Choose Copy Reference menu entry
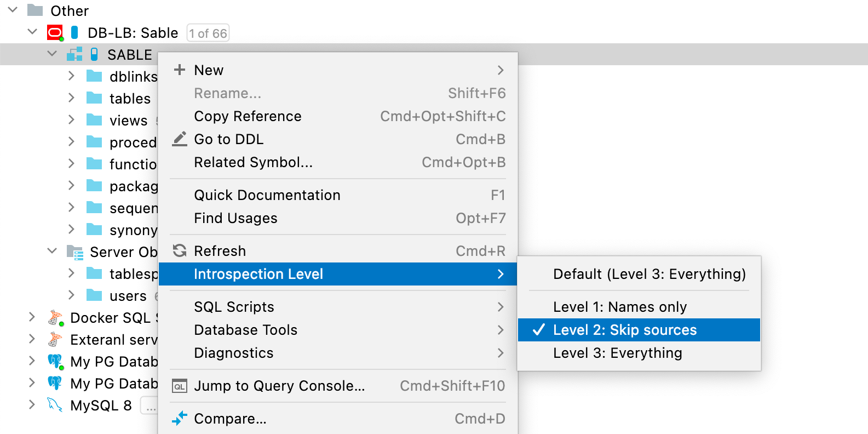This screenshot has width=868, height=434. [248, 116]
